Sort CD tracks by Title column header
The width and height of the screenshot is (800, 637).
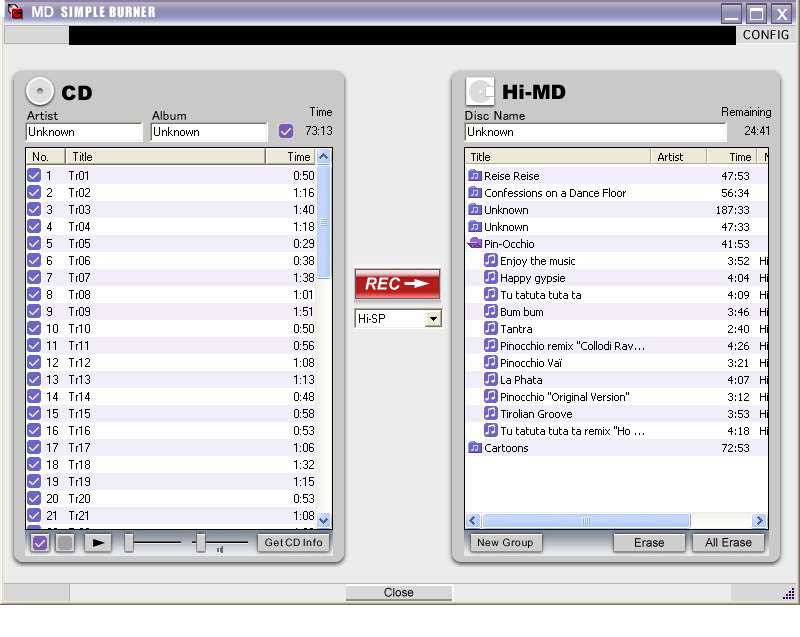[x=165, y=157]
